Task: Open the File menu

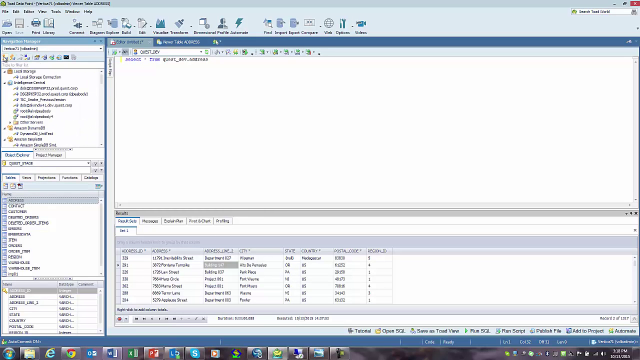Action: [x=5, y=11]
